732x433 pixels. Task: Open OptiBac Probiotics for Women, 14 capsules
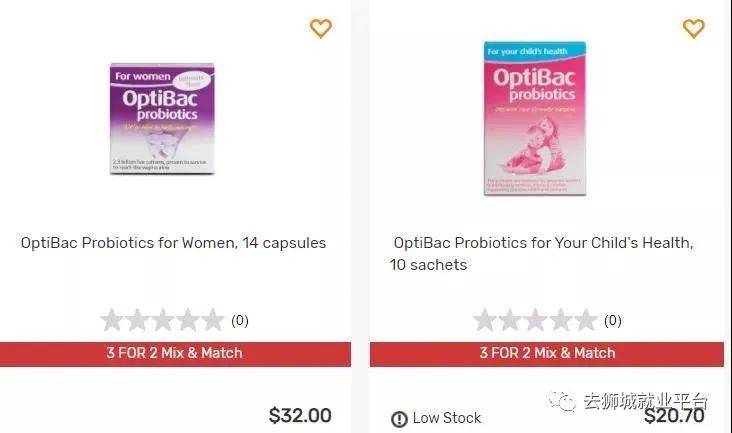pos(173,243)
